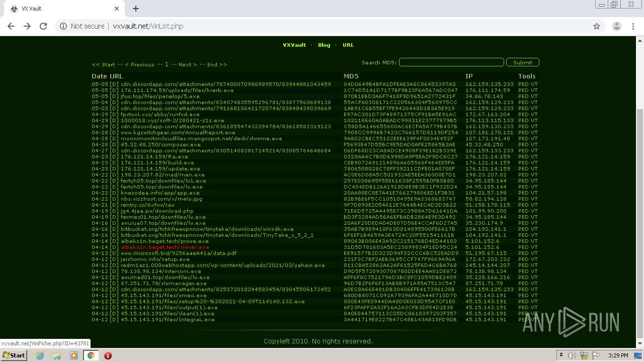The image size is (644, 362).
Task: Select MD5 870B1EBD3A6F7418F9D9651A2772431F
Action: tap(399, 96)
